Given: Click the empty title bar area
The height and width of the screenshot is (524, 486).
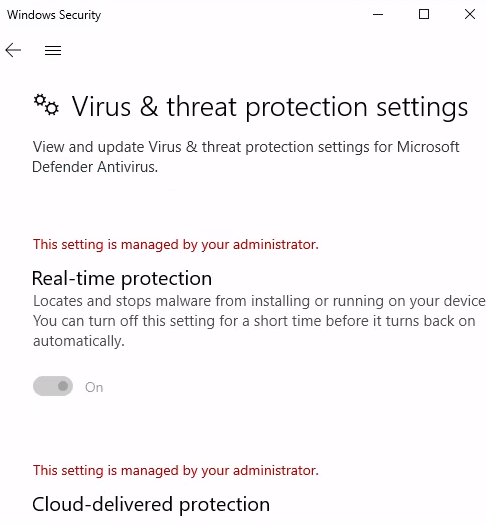Looking at the screenshot, I should point(234,14).
